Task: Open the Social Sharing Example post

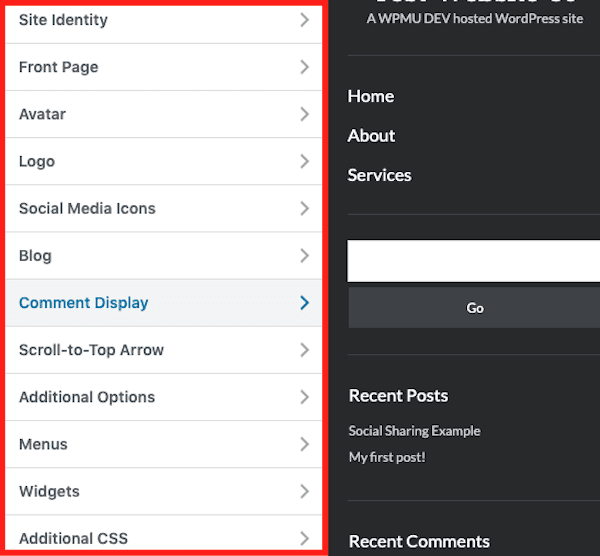Action: pos(414,431)
